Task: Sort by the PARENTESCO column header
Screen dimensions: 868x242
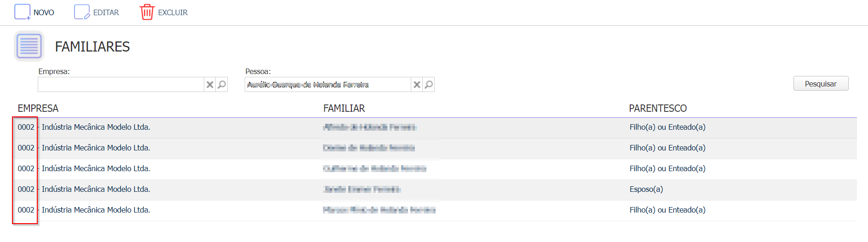Action: click(658, 109)
